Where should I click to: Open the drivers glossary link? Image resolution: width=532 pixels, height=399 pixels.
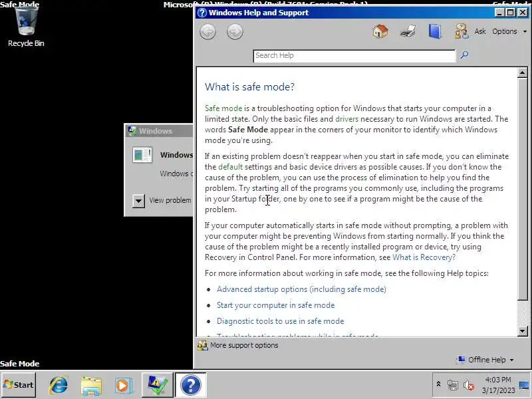(x=346, y=119)
